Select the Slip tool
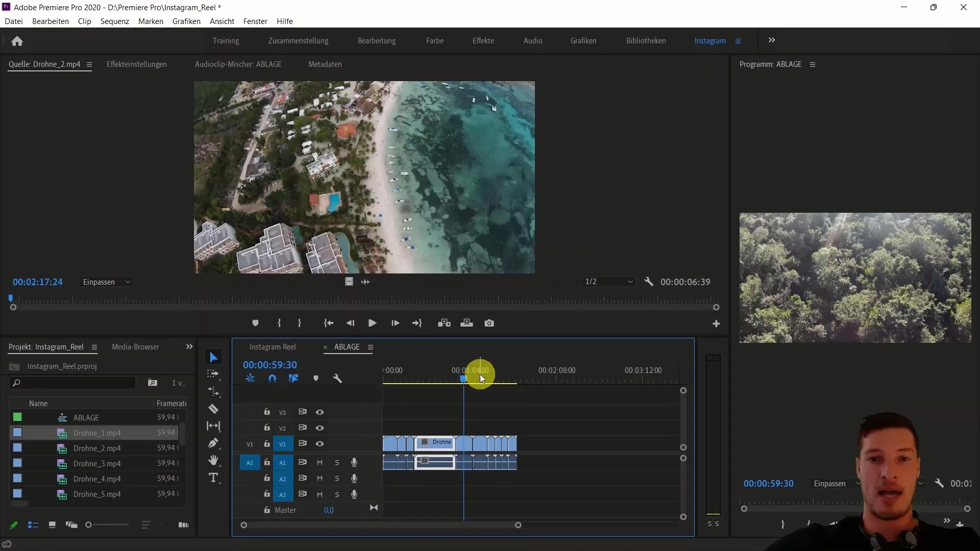This screenshot has width=980, height=551. click(213, 426)
